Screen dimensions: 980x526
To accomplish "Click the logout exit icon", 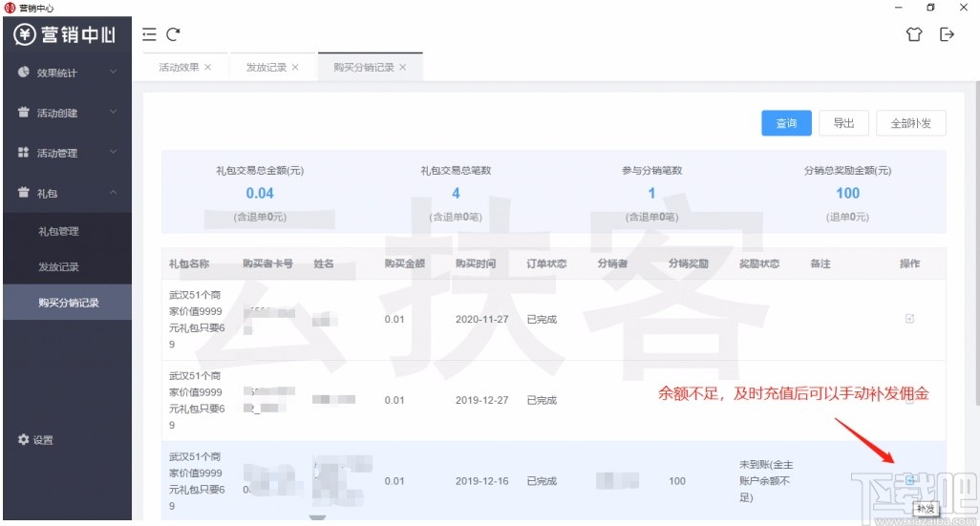I will 947,34.
